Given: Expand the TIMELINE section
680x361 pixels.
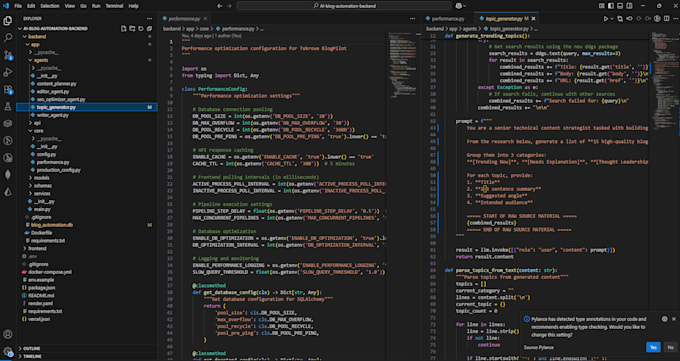Looking at the screenshot, I should pos(87,356).
